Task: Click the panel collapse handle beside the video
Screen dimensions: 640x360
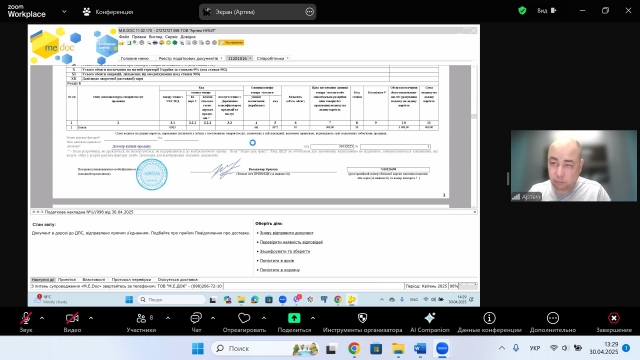Action: [x=508, y=178]
